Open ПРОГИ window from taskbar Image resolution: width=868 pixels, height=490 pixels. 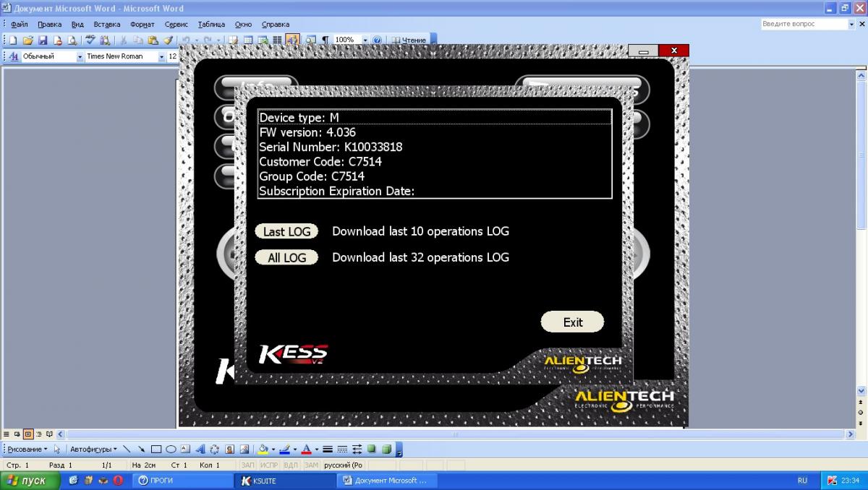click(183, 481)
